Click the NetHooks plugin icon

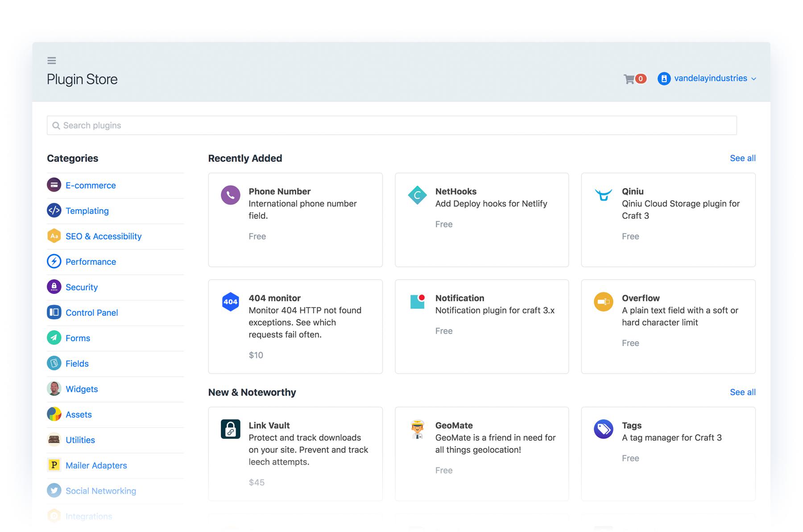pos(417,195)
